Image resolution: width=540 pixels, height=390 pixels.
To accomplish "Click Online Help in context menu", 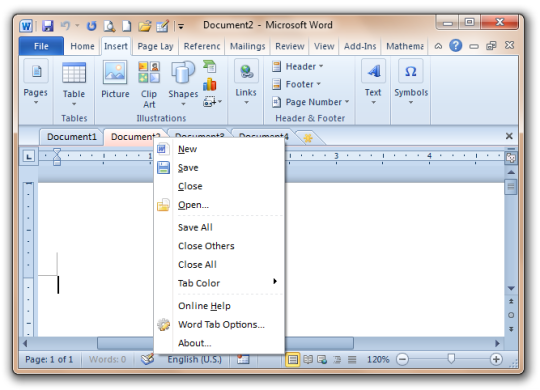I will [x=219, y=306].
